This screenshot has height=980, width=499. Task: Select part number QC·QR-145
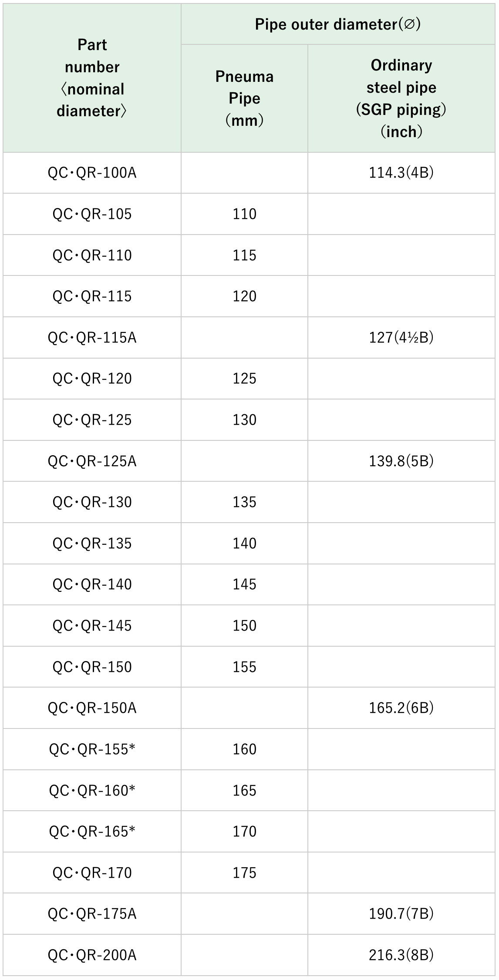coord(92,626)
